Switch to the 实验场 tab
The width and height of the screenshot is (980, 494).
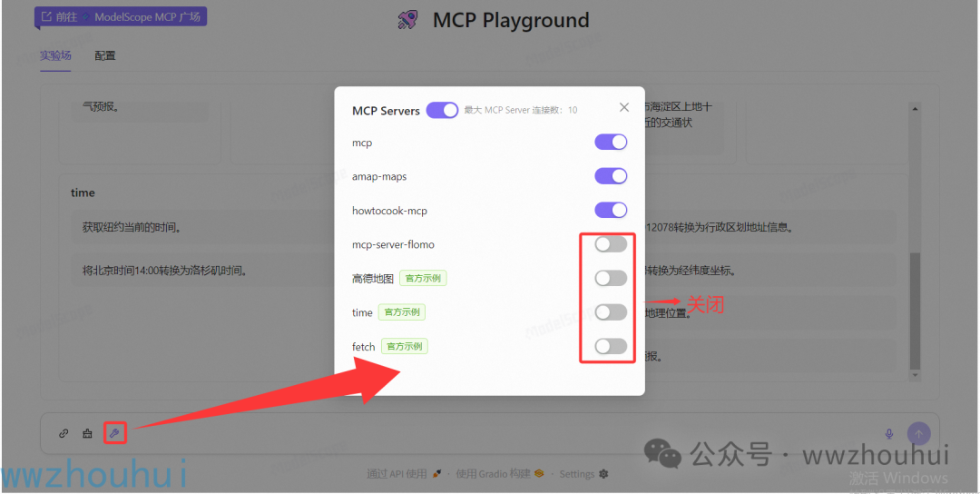click(55, 55)
